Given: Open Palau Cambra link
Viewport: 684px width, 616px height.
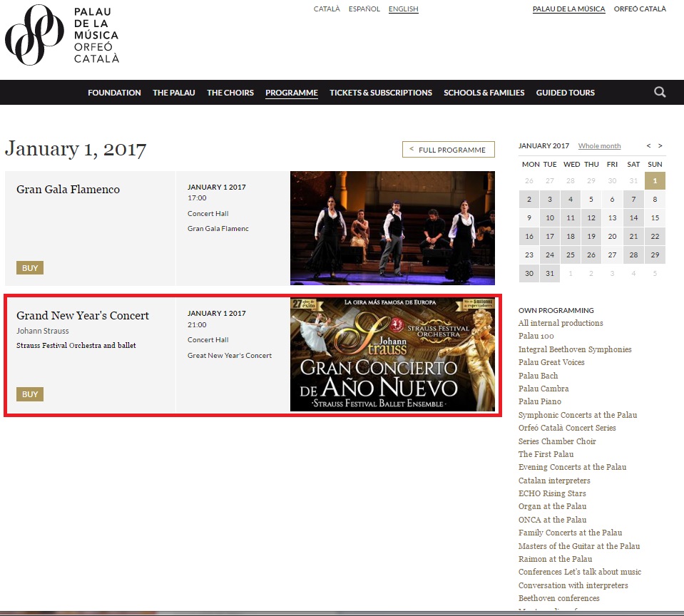Looking at the screenshot, I should [x=543, y=389].
